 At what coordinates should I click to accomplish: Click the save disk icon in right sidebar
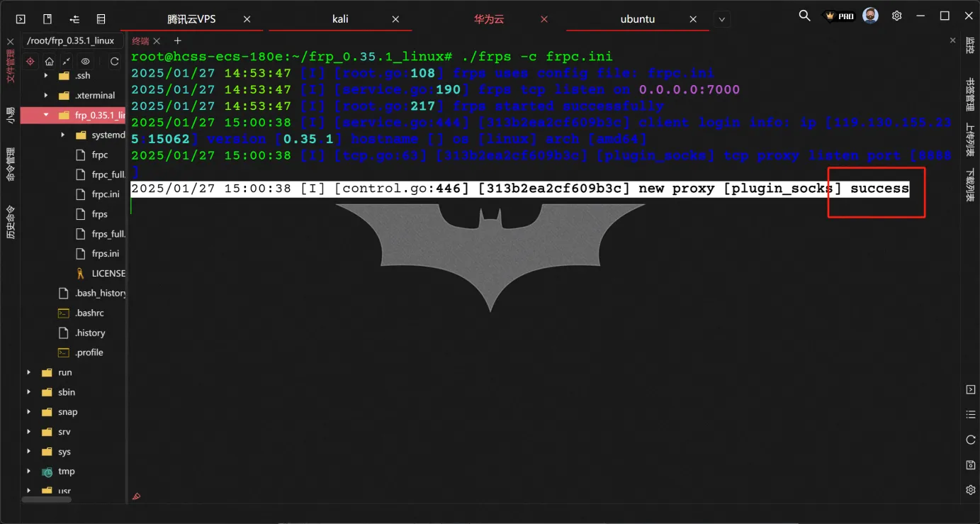[971, 465]
